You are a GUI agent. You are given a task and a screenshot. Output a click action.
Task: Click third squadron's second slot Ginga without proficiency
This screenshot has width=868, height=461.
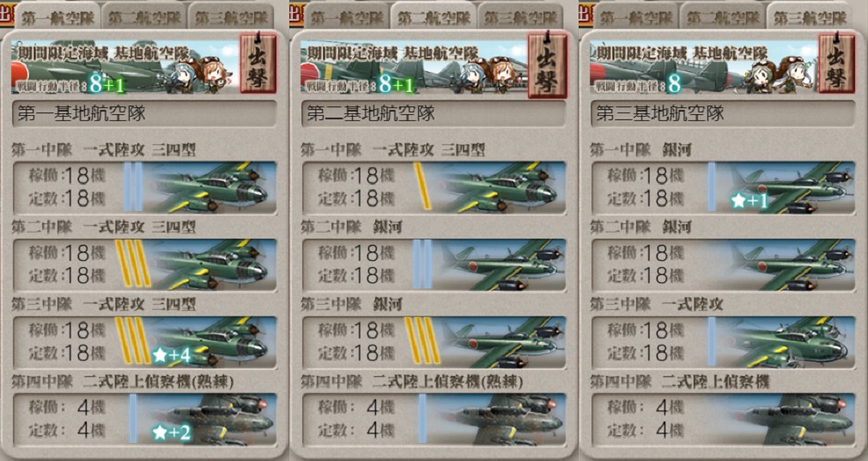[x=724, y=264]
